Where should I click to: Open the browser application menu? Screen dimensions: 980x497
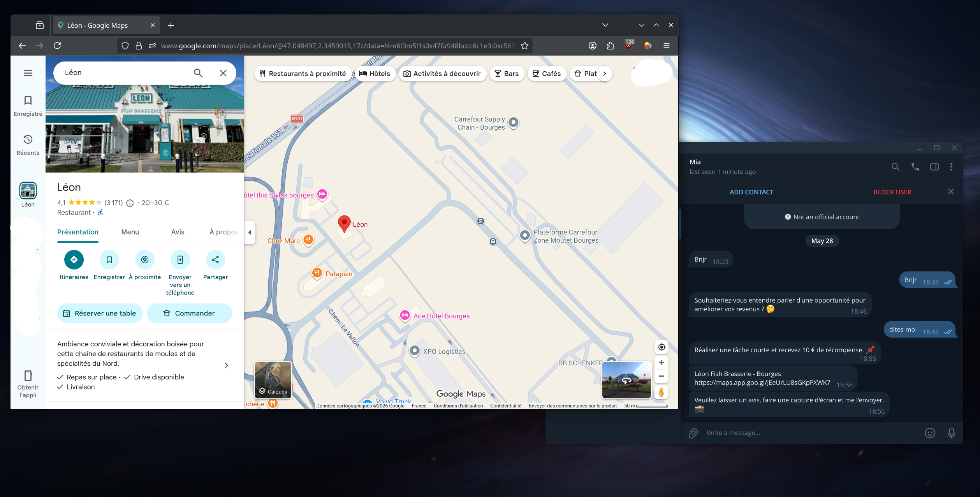[x=667, y=46]
